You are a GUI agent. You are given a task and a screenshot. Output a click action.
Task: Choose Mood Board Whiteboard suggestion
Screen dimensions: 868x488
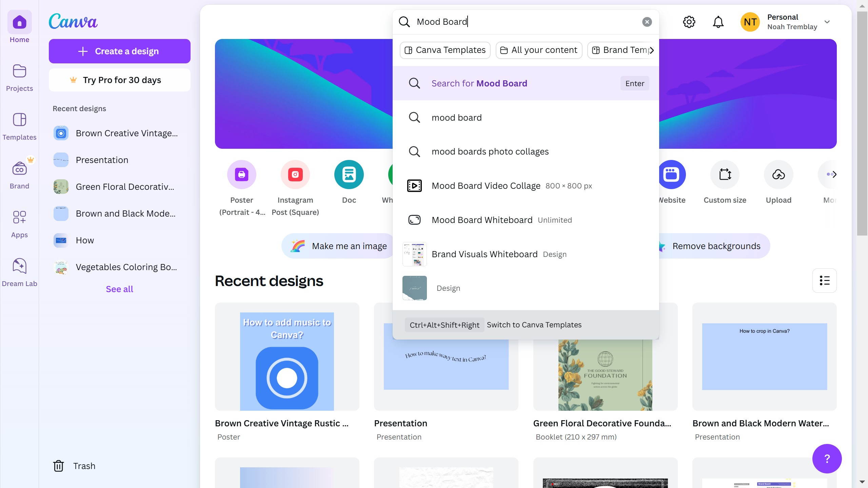point(482,220)
